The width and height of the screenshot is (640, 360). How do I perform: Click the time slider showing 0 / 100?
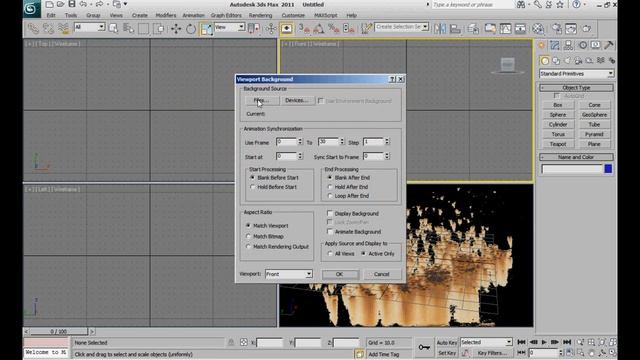coord(58,331)
